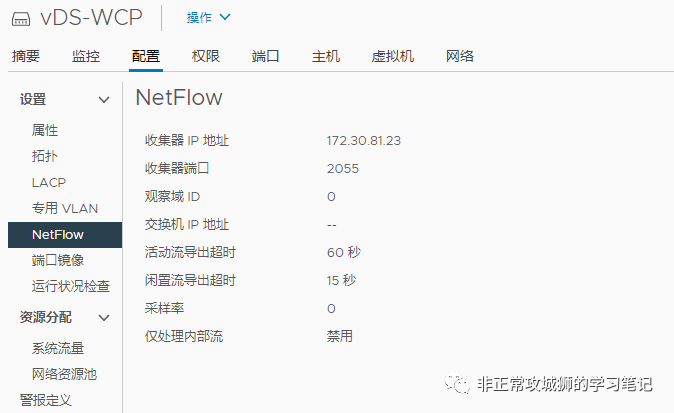Switch to the 虚拟机 tab

tap(393, 56)
